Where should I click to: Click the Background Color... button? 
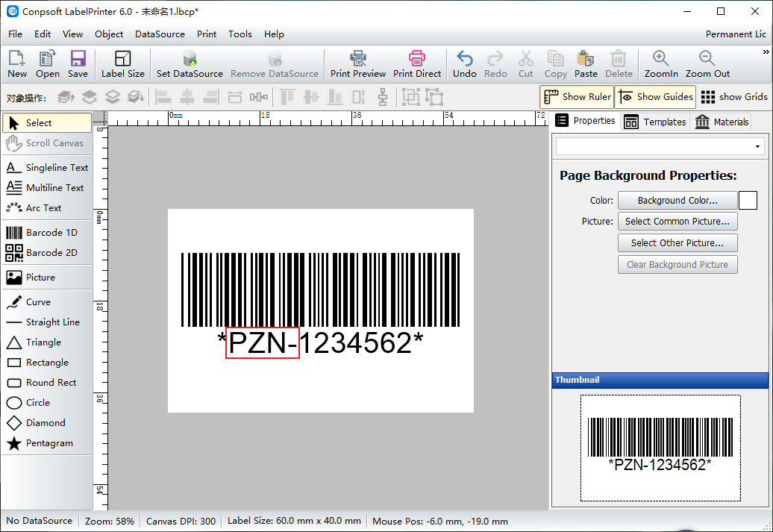(x=677, y=201)
